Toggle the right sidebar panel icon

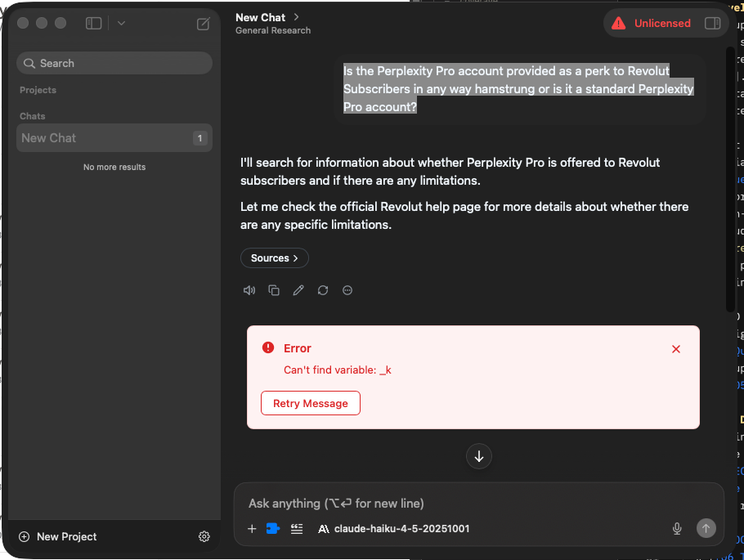pyautogui.click(x=712, y=23)
